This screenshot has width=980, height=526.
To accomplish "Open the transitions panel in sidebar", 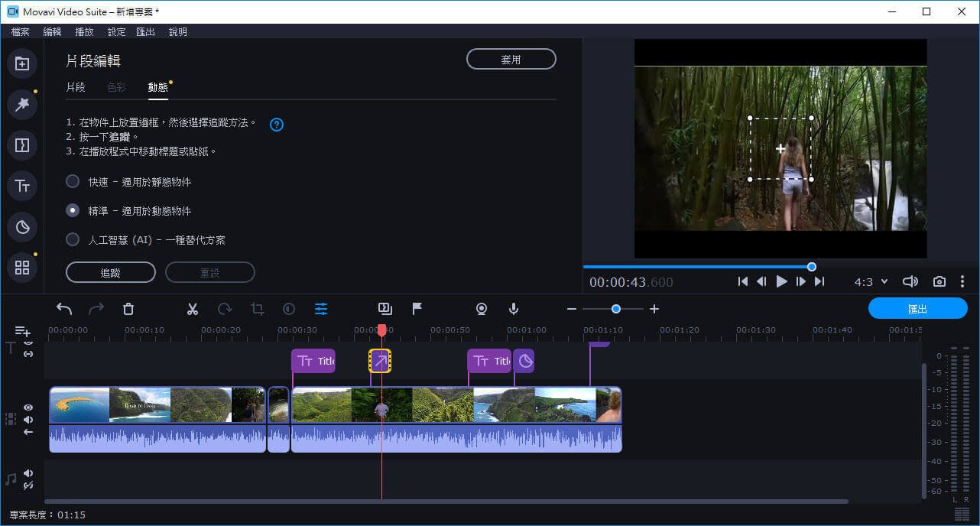I will (22, 144).
